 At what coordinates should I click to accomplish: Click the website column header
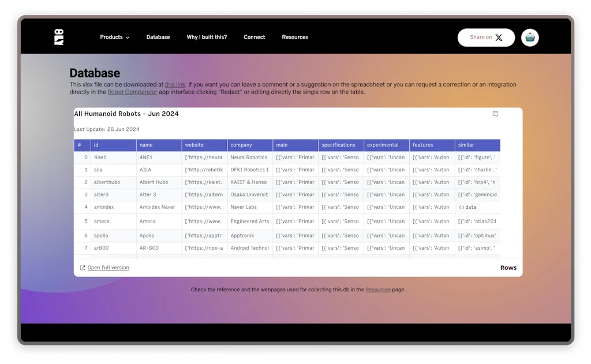click(x=205, y=145)
